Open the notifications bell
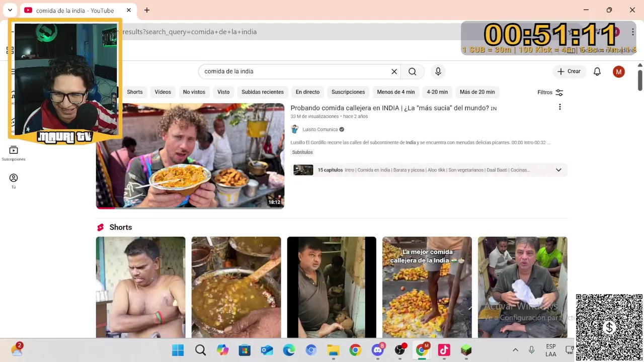Screen dimensions: 644x362 597,71
